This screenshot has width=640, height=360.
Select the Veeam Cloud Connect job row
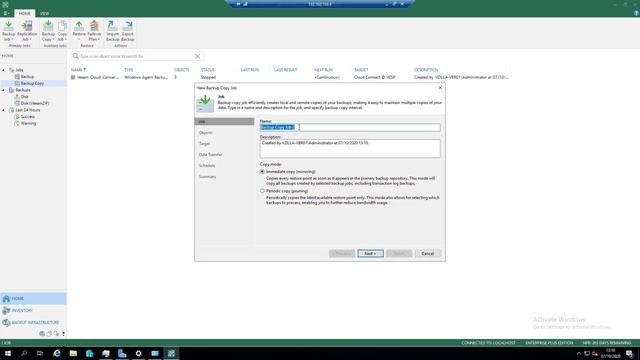coord(289,77)
